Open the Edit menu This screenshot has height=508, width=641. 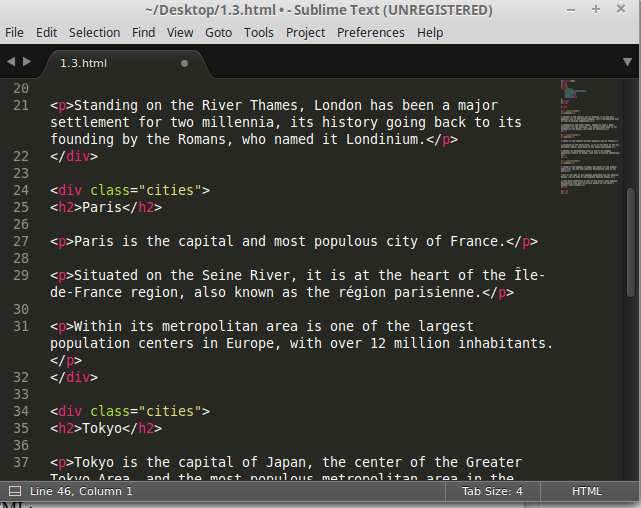(x=46, y=33)
